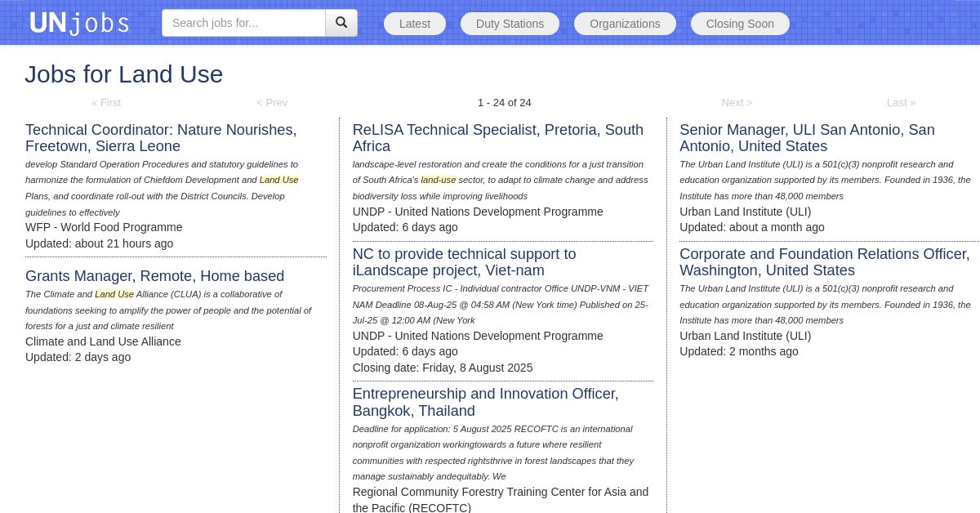Open Entrepreneurship and Innovation Officer Bangkok job
This screenshot has height=513, width=980.
point(486,402)
